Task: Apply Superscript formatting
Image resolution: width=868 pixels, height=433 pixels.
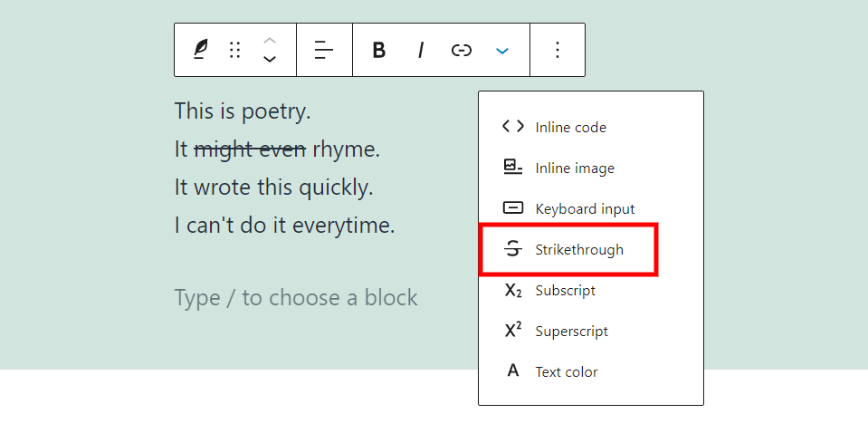Action: (x=571, y=332)
